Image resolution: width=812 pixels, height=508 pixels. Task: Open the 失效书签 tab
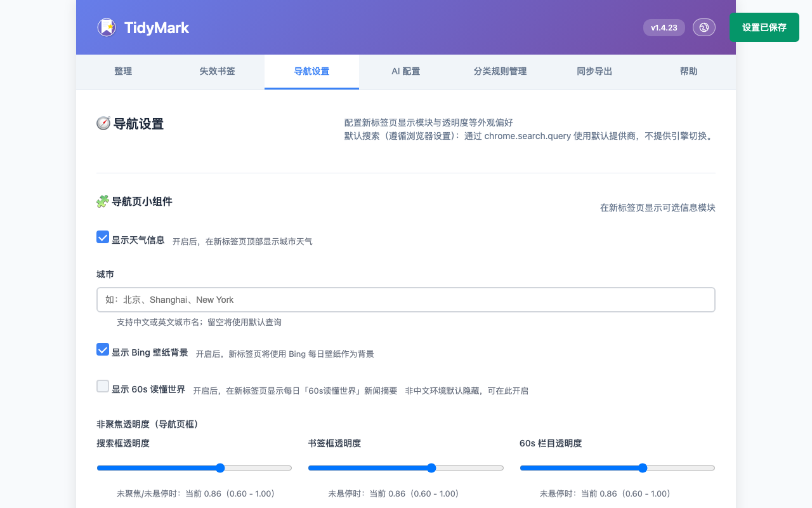coord(217,72)
